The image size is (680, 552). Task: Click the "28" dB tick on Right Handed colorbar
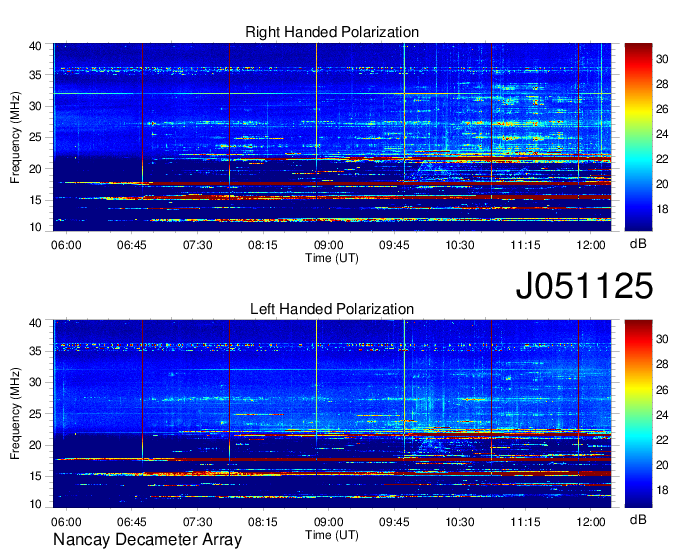662,84
